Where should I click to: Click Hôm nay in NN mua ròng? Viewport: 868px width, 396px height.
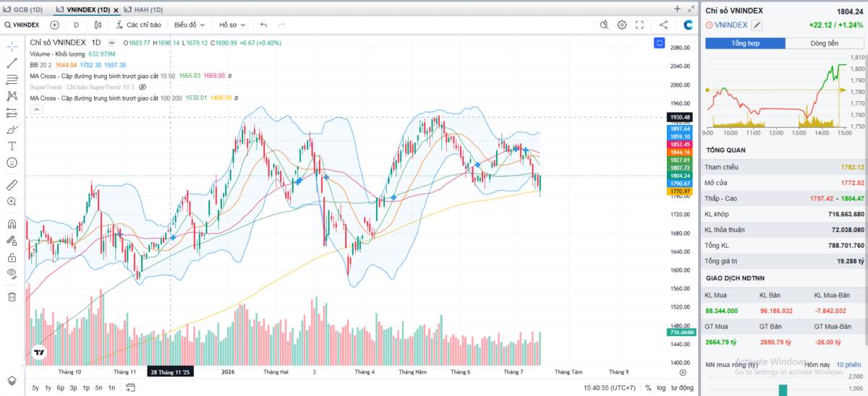(x=816, y=365)
